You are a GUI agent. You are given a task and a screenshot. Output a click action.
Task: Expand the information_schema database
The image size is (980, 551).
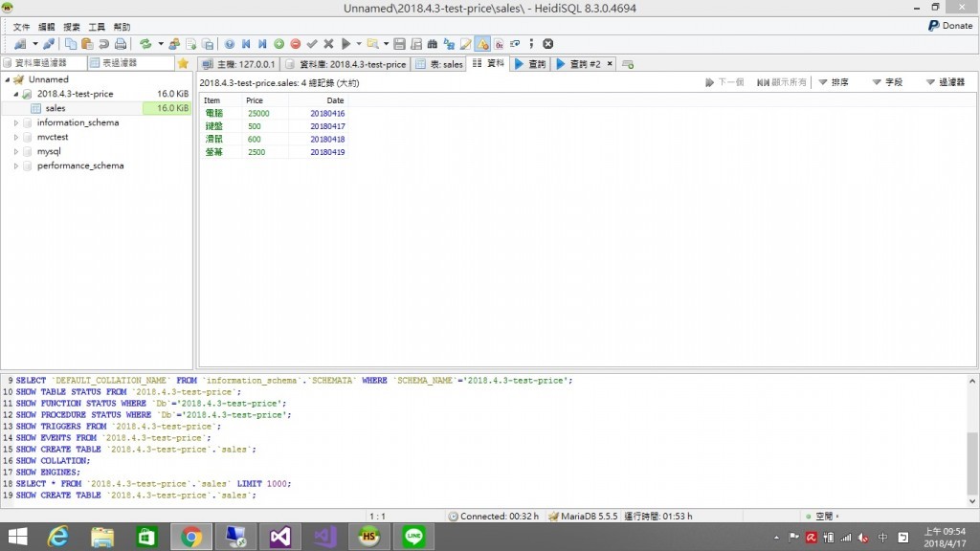16,122
